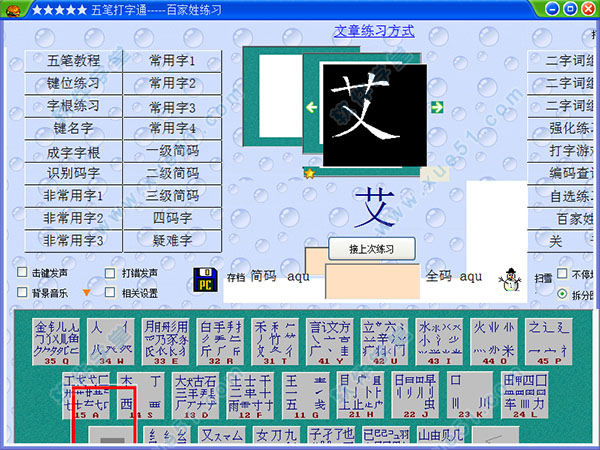Toggle the 相关设置 checkbox
The image size is (600, 450).
click(110, 292)
